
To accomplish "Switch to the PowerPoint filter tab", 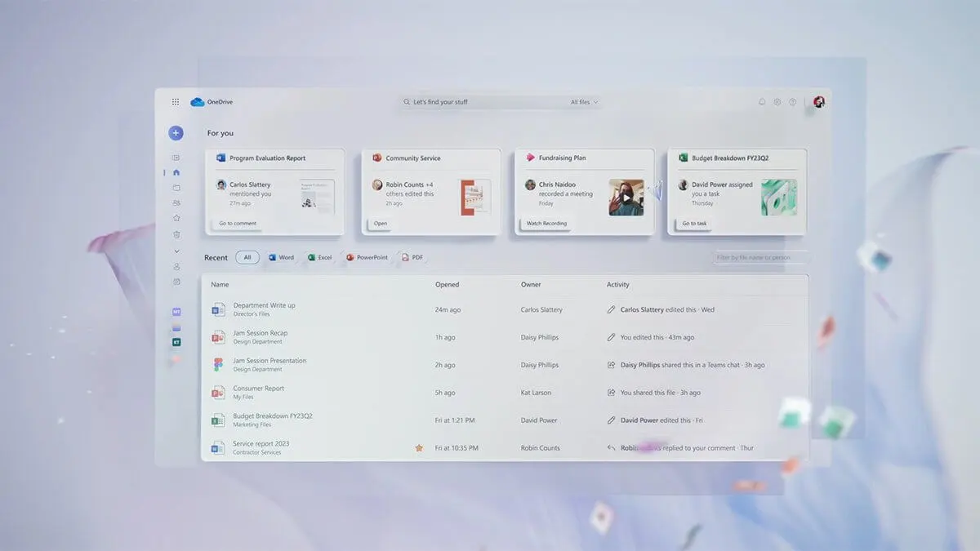I will pos(366,256).
